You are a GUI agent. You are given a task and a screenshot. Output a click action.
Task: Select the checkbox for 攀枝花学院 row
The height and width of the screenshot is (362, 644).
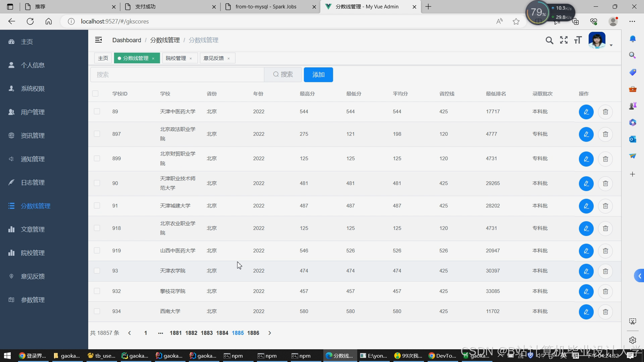click(97, 291)
